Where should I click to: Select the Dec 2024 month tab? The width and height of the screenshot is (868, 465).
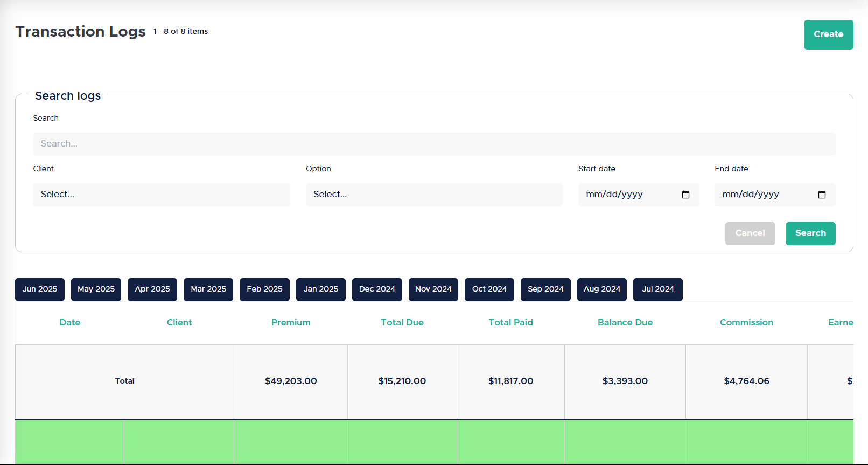pyautogui.click(x=377, y=289)
